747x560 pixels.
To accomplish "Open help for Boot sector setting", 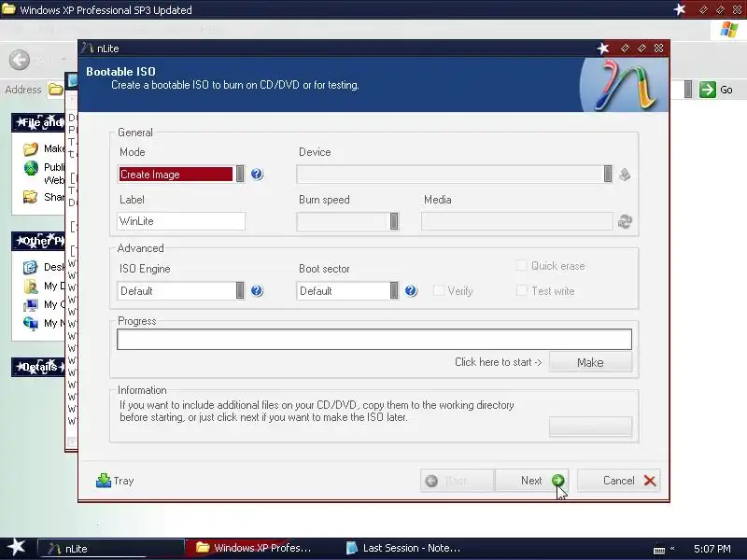I will tap(411, 290).
